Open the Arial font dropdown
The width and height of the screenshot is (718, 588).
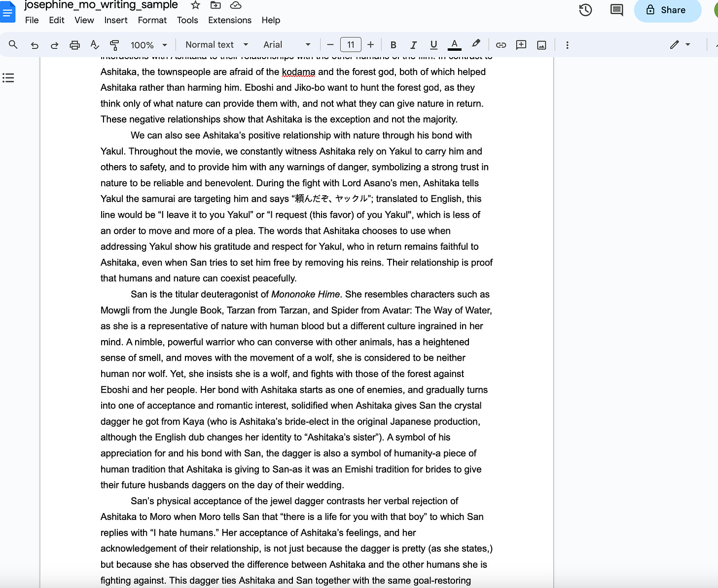287,45
